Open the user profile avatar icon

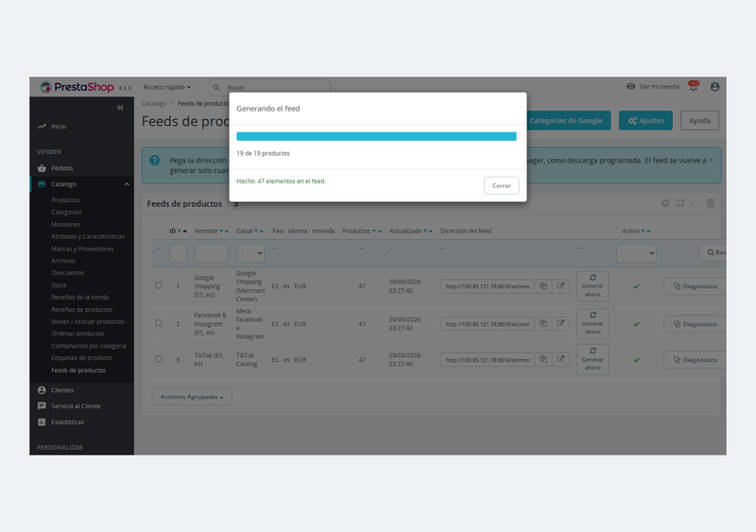[x=715, y=87]
